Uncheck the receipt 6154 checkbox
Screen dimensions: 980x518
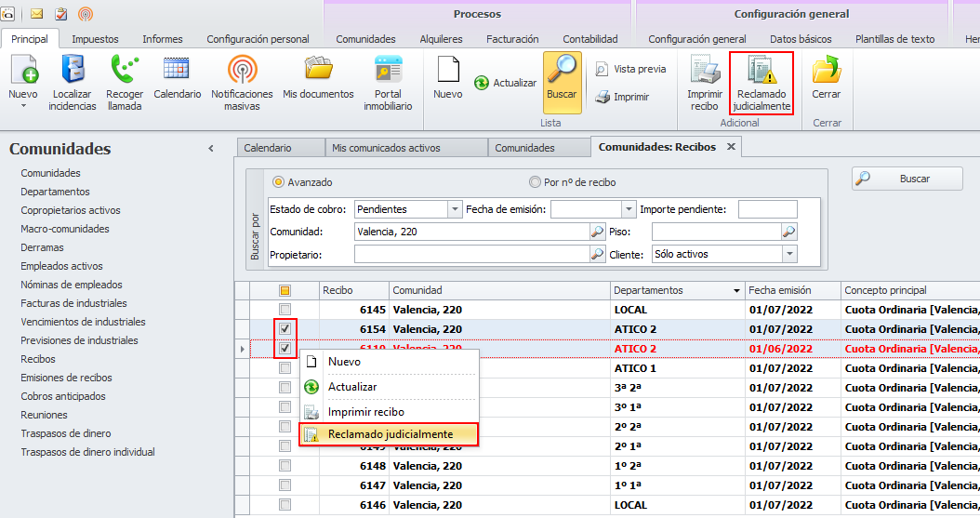[285, 329]
